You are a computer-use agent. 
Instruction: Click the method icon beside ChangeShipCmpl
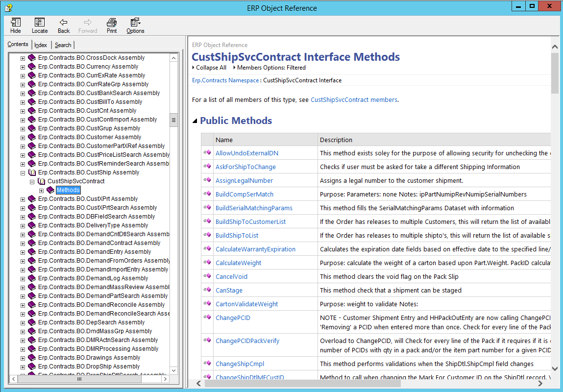pos(207,363)
